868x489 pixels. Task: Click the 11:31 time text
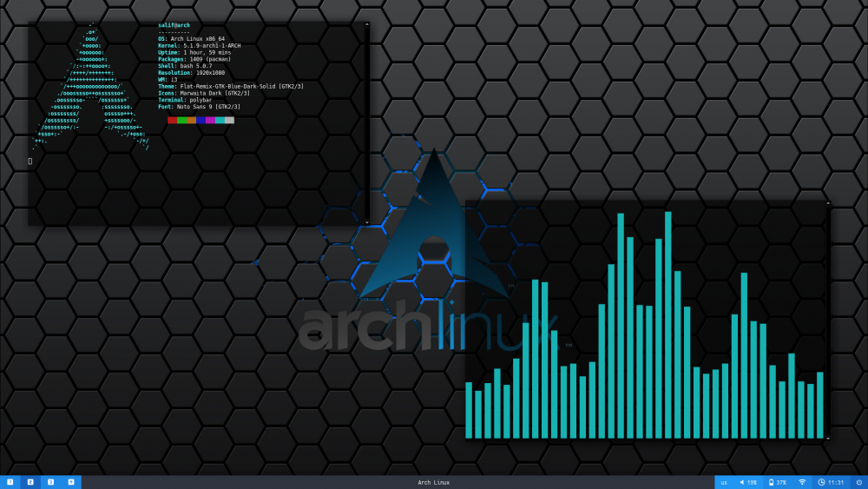click(836, 482)
